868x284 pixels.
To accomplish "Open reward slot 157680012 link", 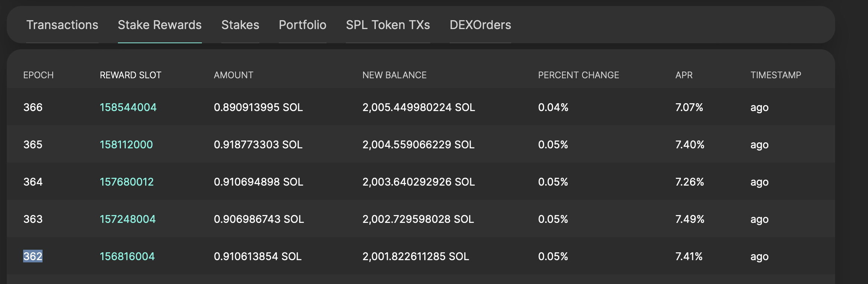I will 127,182.
